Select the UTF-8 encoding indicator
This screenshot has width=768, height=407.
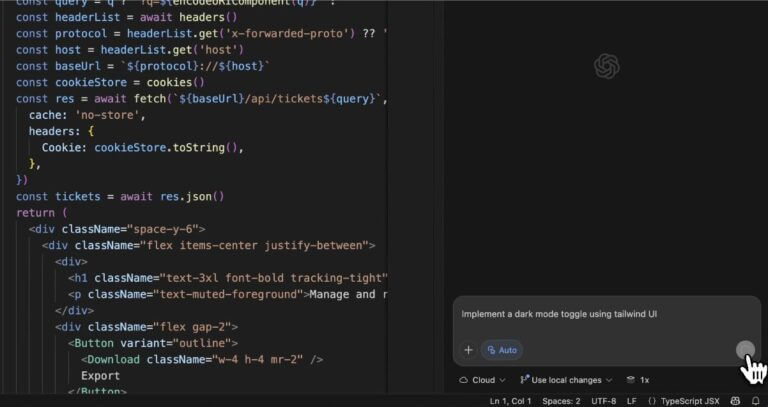[604, 401]
